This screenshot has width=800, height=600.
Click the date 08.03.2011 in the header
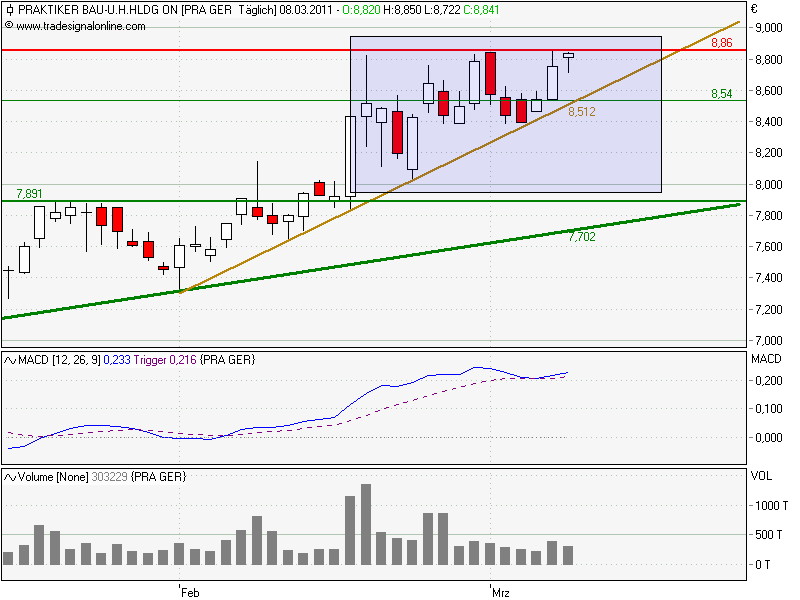[x=306, y=10]
